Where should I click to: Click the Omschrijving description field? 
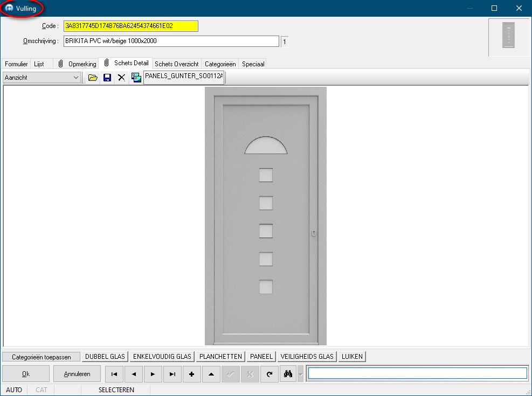point(171,41)
